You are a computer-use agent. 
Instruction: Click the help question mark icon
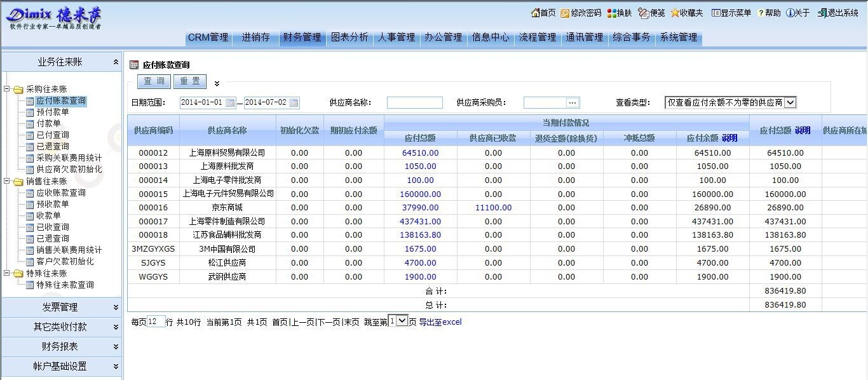(x=761, y=13)
